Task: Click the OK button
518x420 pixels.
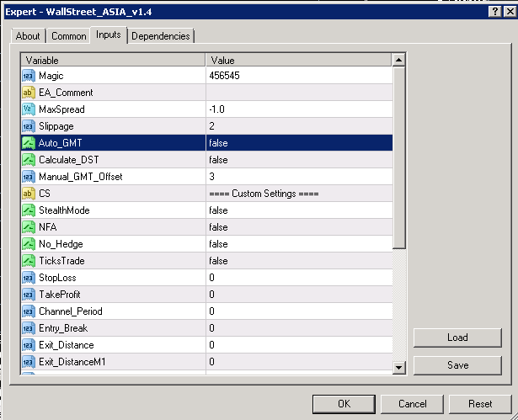Action: (344, 404)
